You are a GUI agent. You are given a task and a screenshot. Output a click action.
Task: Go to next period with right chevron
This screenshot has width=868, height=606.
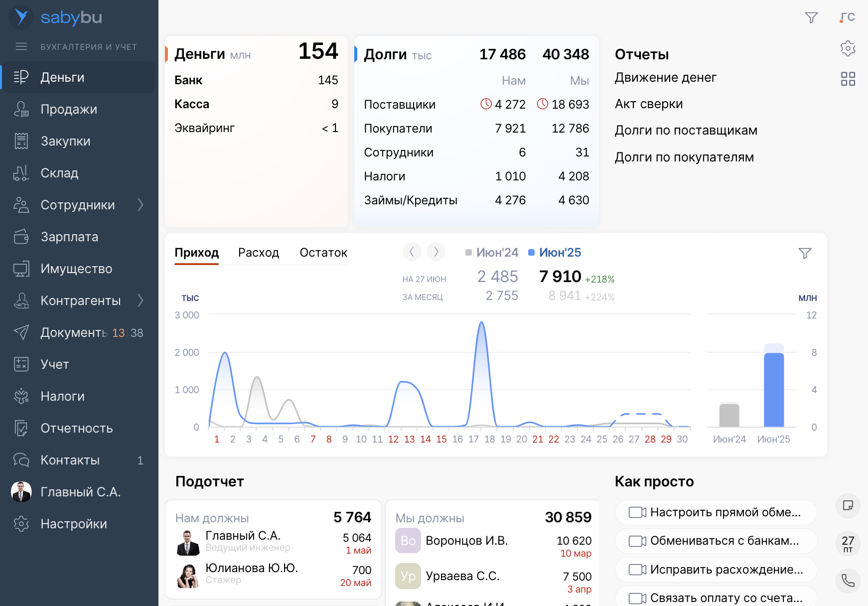[x=436, y=252]
